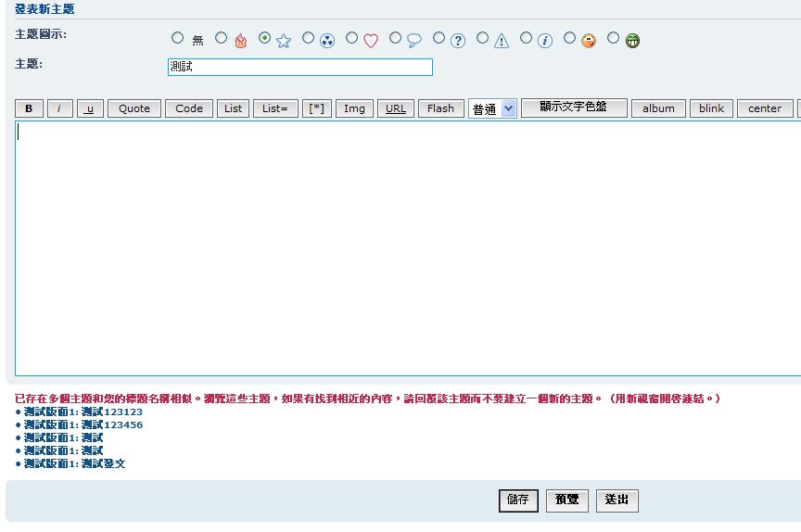Insert a Quote tag from the toolbar
The height and width of the screenshot is (532, 801).
pos(134,108)
